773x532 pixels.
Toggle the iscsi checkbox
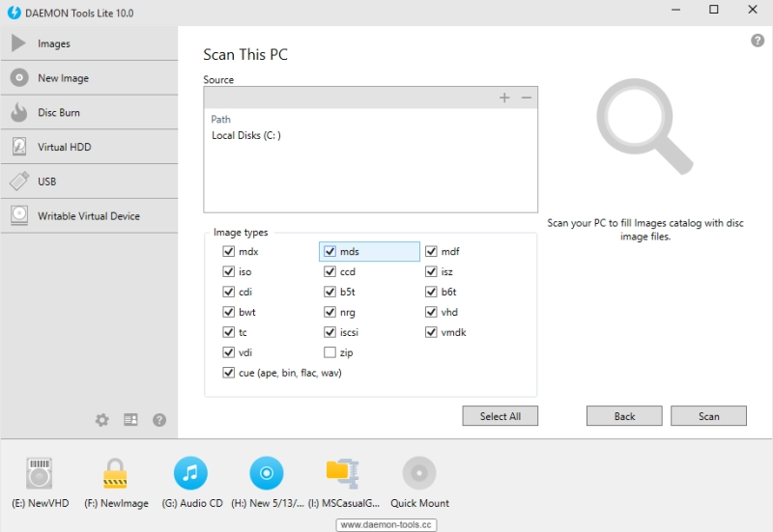coord(329,332)
